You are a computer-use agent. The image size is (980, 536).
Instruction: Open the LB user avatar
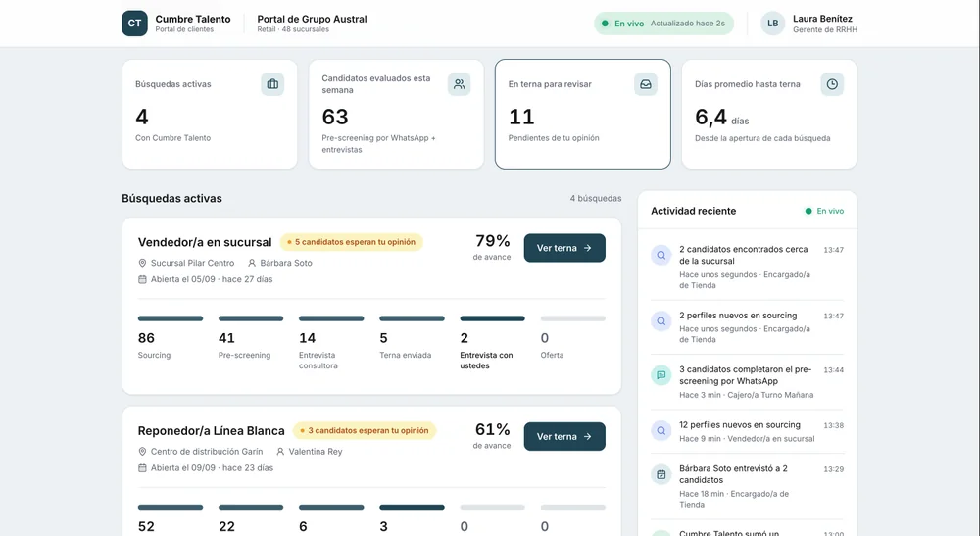[772, 24]
